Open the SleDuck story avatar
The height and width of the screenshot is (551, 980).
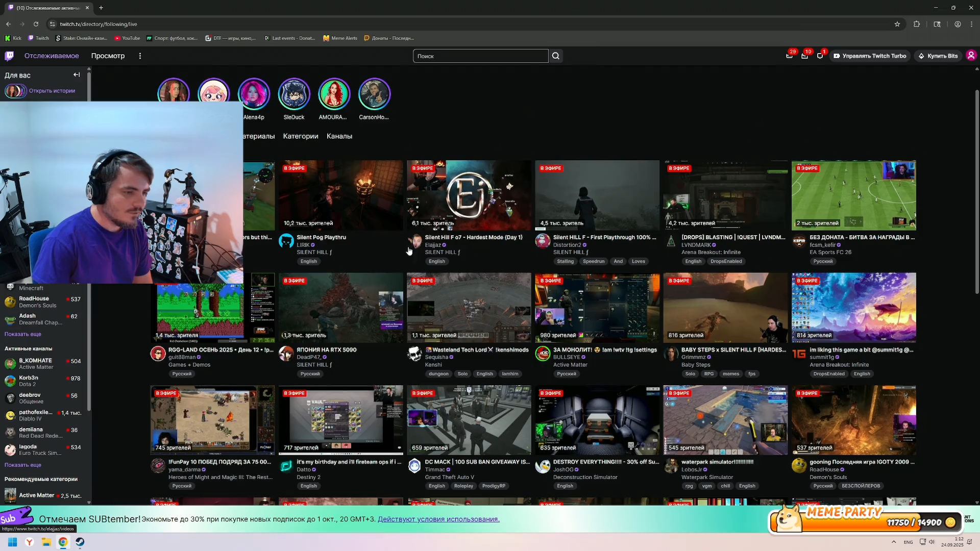[294, 94]
